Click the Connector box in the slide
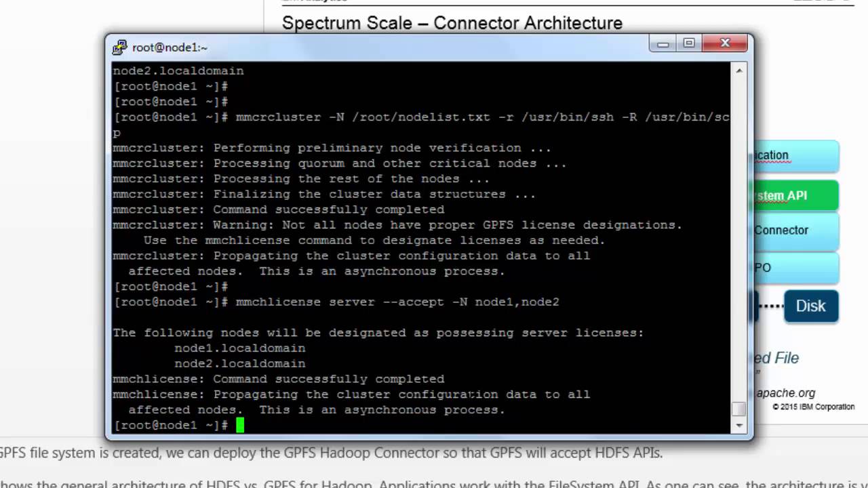This screenshot has width=868, height=488. coord(795,230)
